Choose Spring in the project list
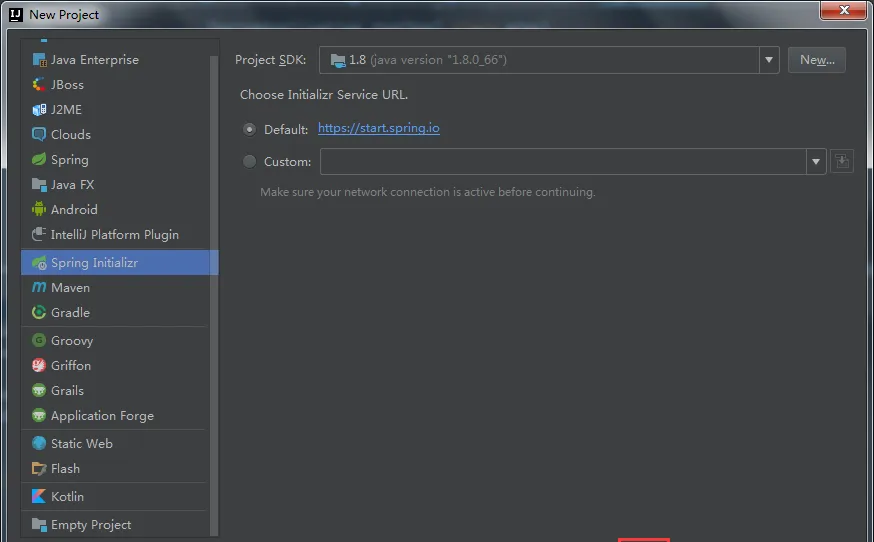Viewport: 874px width, 542px height. 115,159
